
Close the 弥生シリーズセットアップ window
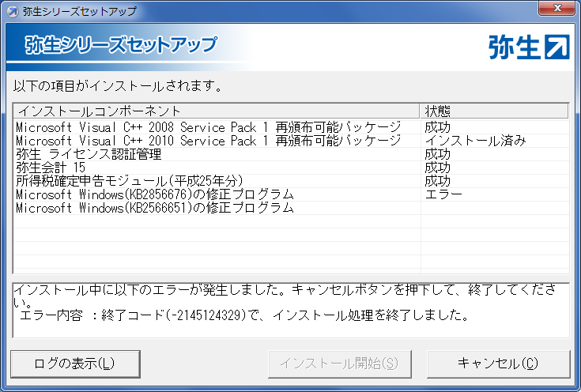coord(557,8)
